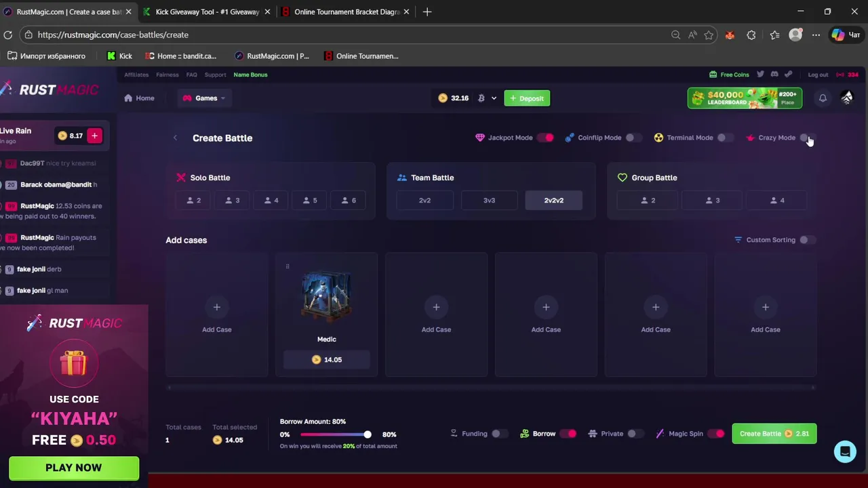Screen dimensions: 868x488
Task: Enable the Coinflip Mode toggle
Action: [x=633, y=138]
